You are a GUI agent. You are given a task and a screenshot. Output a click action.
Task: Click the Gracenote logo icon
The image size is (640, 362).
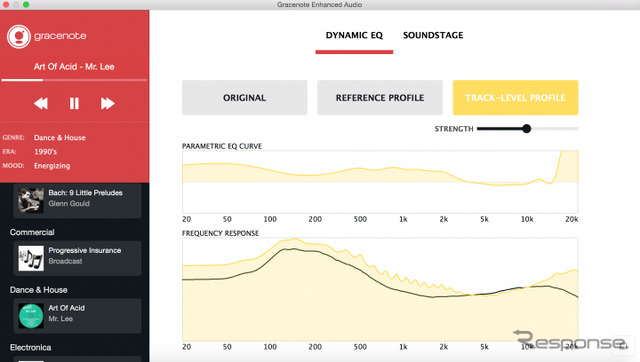(x=19, y=36)
